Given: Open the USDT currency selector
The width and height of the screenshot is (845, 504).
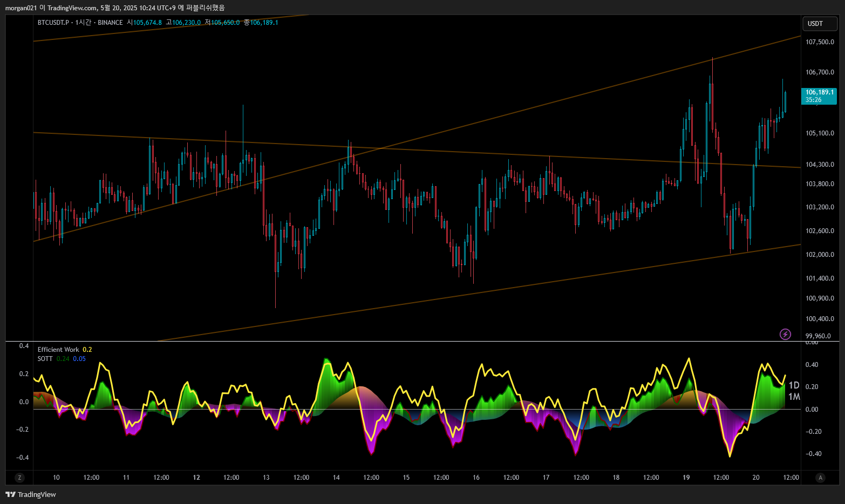Looking at the screenshot, I should click(x=820, y=24).
